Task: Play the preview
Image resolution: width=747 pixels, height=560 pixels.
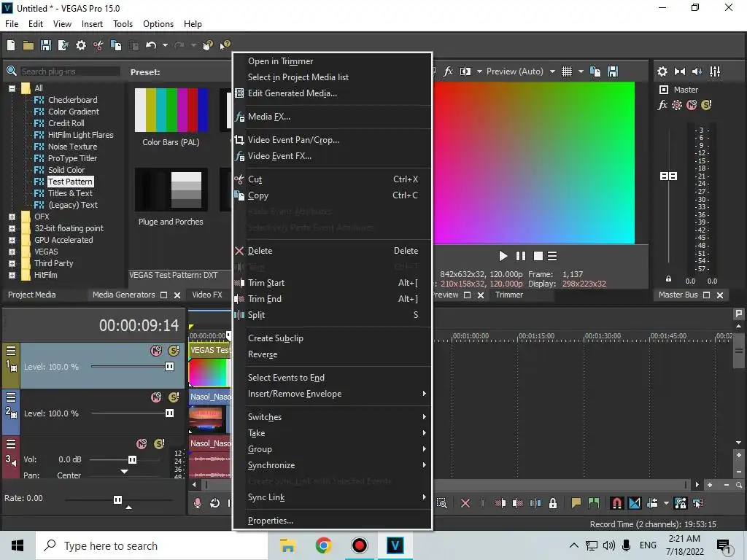Action: tap(503, 256)
